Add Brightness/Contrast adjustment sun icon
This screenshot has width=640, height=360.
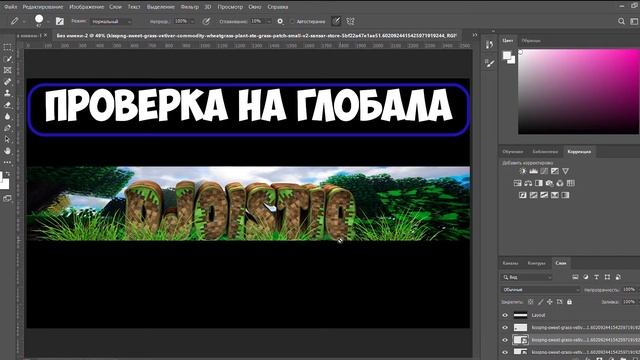point(523,171)
